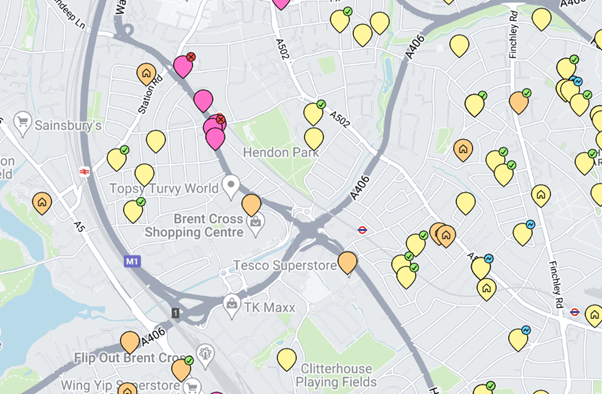
Task: Open the orange marker on the A406 above Flip Out
Action: click(x=130, y=342)
